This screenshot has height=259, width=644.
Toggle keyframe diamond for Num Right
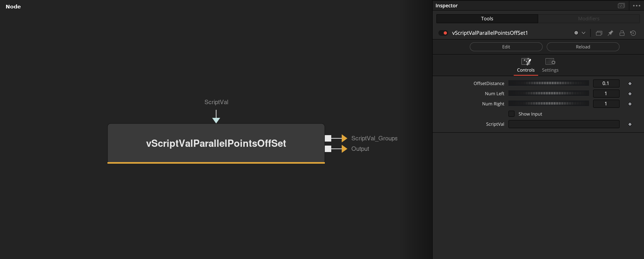[630, 104]
